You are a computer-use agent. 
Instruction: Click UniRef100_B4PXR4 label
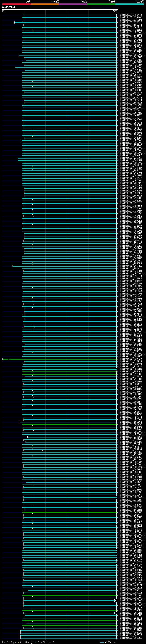(131, 251)
